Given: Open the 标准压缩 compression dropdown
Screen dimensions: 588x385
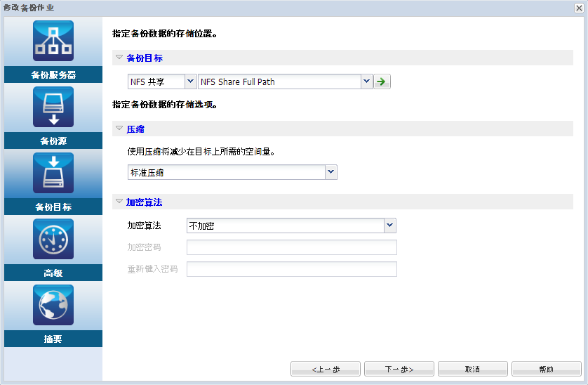Looking at the screenshot, I should point(330,172).
